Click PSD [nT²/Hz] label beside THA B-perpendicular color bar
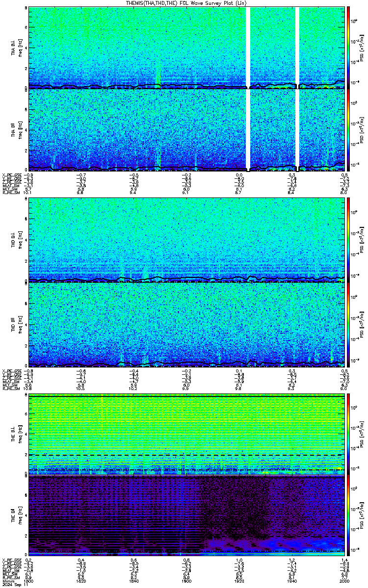This screenshot has width=368, height=588. (x=362, y=47)
